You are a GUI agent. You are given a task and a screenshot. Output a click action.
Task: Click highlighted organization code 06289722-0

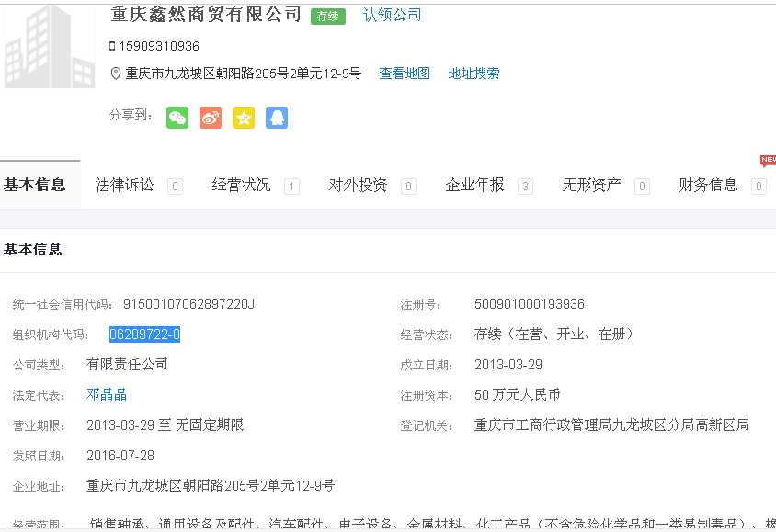144,334
